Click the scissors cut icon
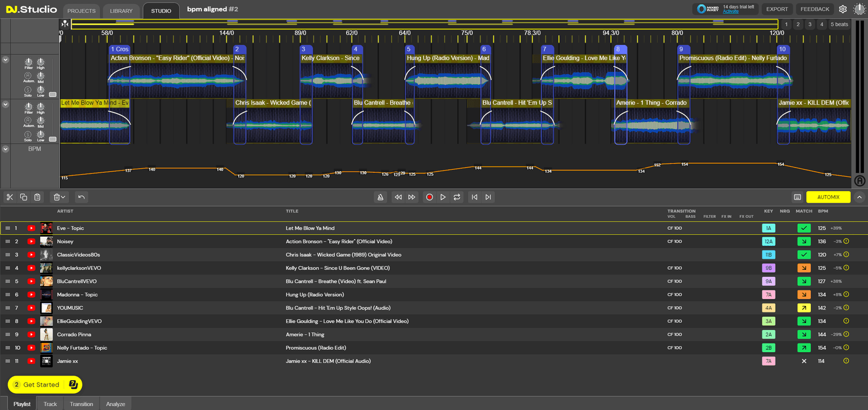Screen dimensions: 868x410 coord(9,197)
